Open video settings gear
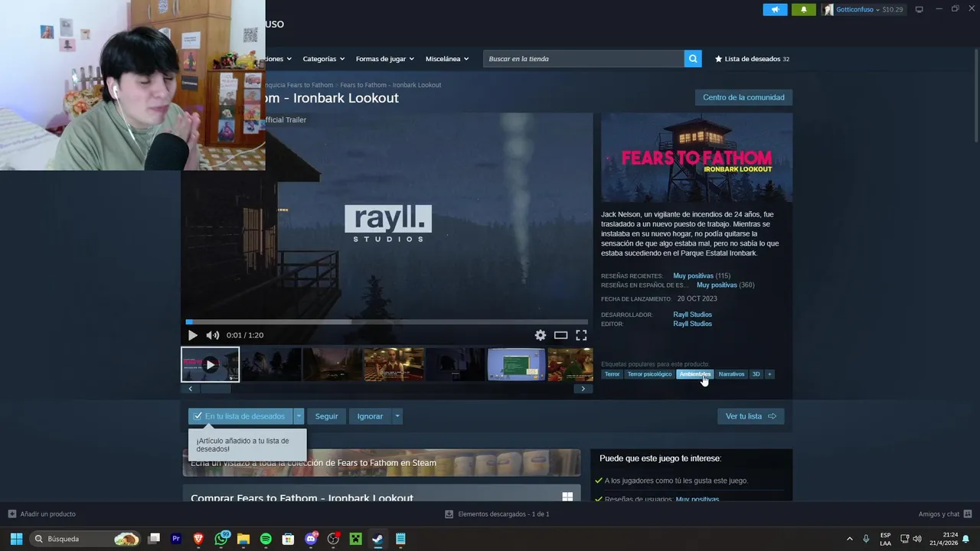This screenshot has width=980, height=551. [x=541, y=335]
